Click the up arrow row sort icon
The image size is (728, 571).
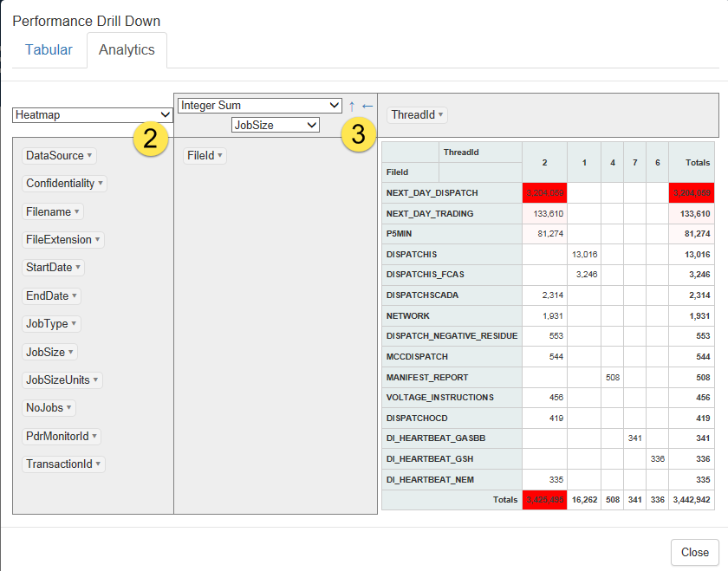(x=352, y=106)
